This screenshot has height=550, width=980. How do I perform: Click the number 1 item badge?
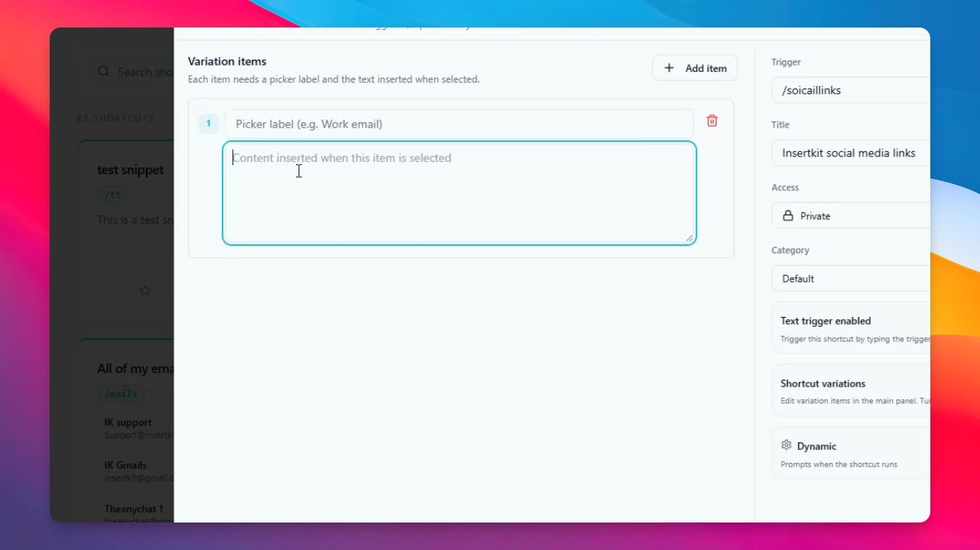pyautogui.click(x=208, y=124)
